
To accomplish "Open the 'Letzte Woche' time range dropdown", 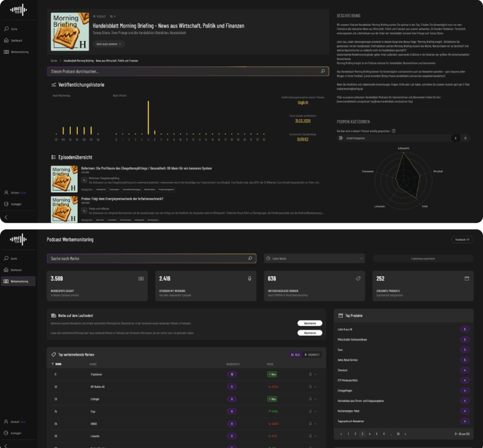I will click(315, 258).
